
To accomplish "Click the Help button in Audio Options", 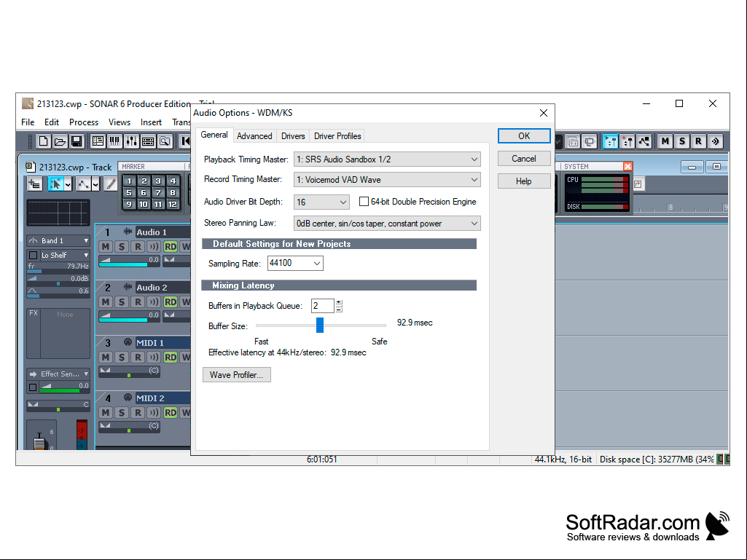I will [524, 181].
